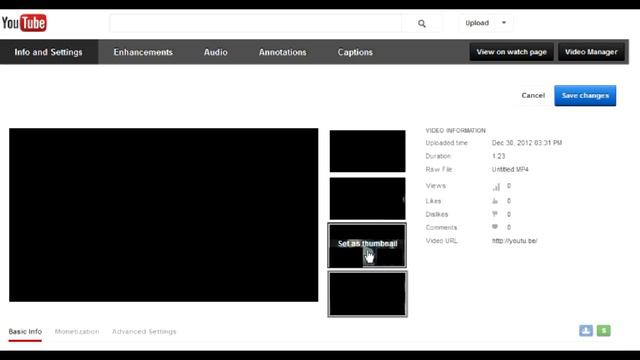The width and height of the screenshot is (640, 360).
Task: Click the main video preview player
Action: (164, 215)
